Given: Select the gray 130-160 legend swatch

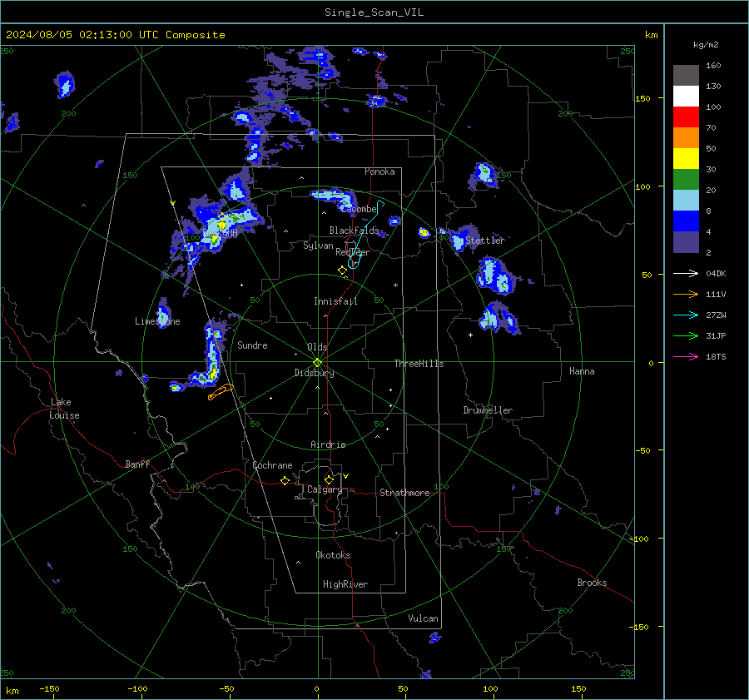Looking at the screenshot, I should pos(686,75).
